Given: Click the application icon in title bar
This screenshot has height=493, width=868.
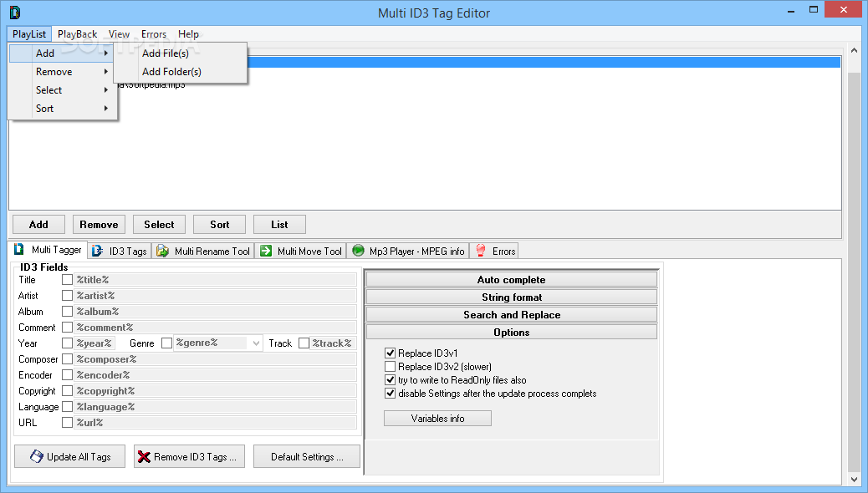Looking at the screenshot, I should coord(15,13).
